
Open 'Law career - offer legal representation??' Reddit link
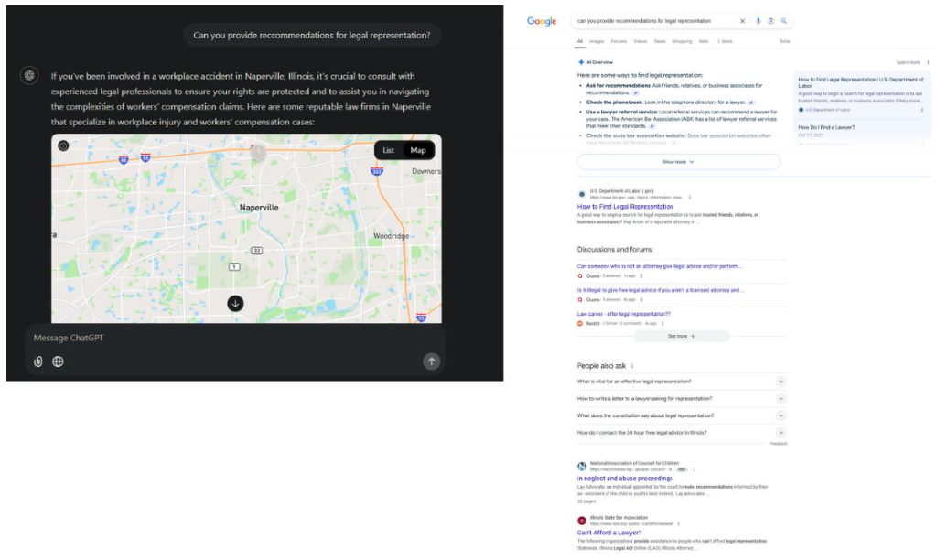tap(623, 314)
